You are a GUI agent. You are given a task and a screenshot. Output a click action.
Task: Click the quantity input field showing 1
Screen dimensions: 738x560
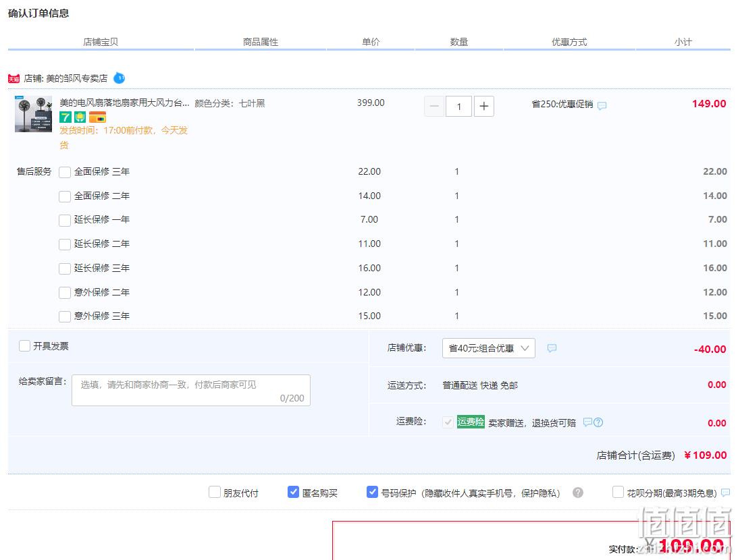point(459,106)
